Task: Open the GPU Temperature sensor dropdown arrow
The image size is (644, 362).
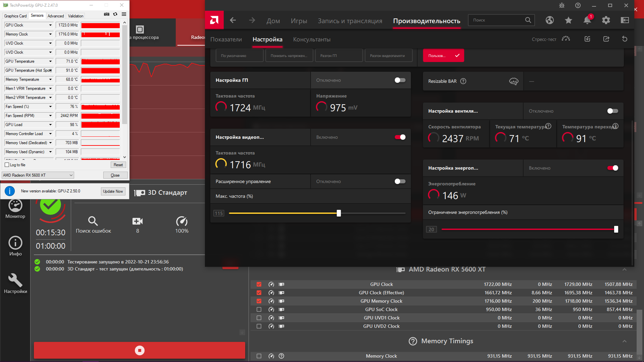Action: point(50,61)
